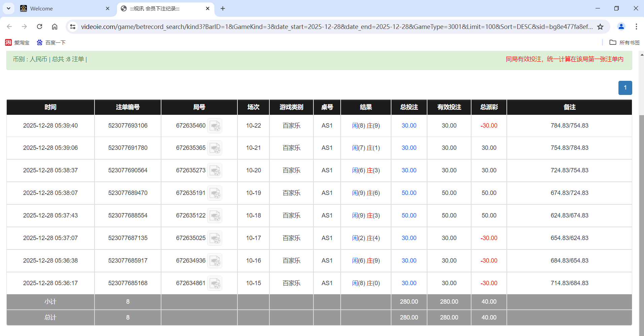Open the 百度一下 bookmark
The image size is (644, 336).
pyautogui.click(x=51, y=42)
